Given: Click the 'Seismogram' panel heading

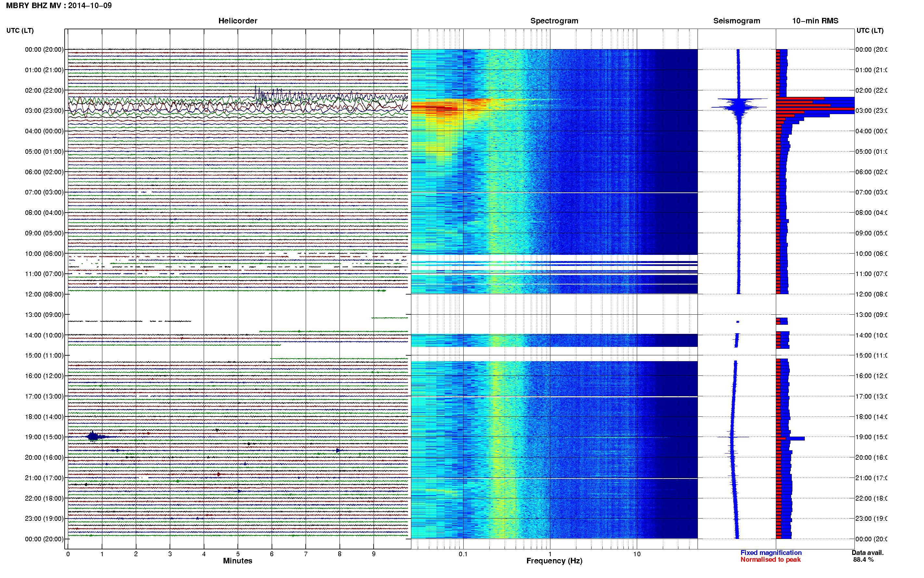Looking at the screenshot, I should tap(737, 21).
